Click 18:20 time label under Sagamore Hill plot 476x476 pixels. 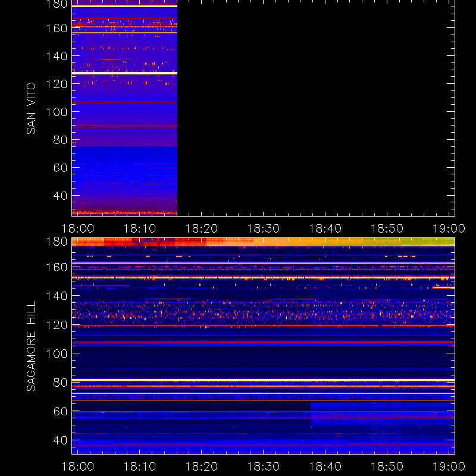tap(202, 466)
